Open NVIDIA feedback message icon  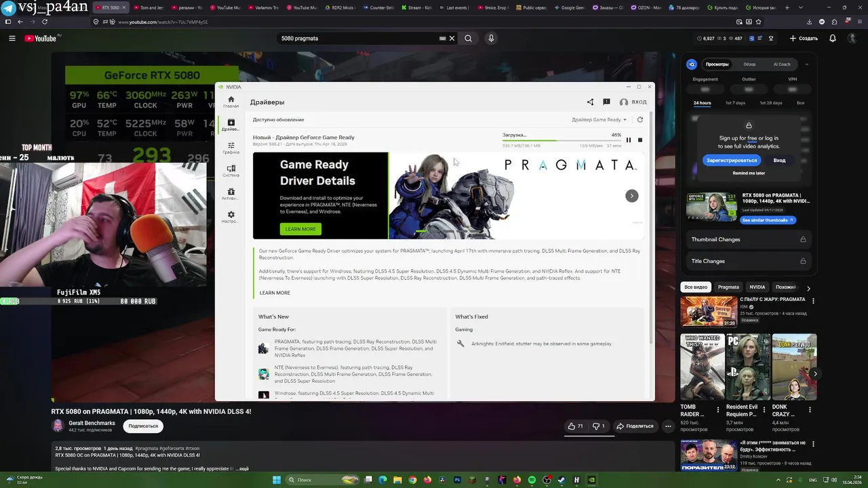pos(606,102)
